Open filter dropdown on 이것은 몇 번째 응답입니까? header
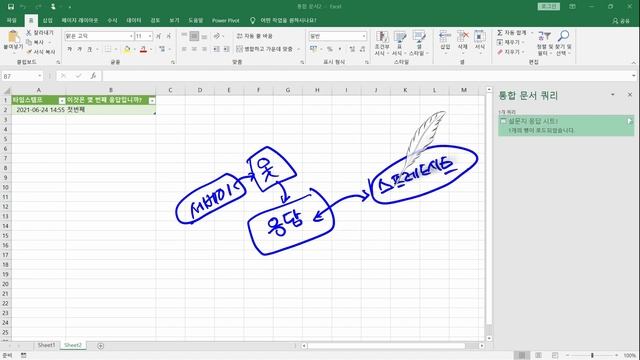The image size is (640, 360). 152,100
